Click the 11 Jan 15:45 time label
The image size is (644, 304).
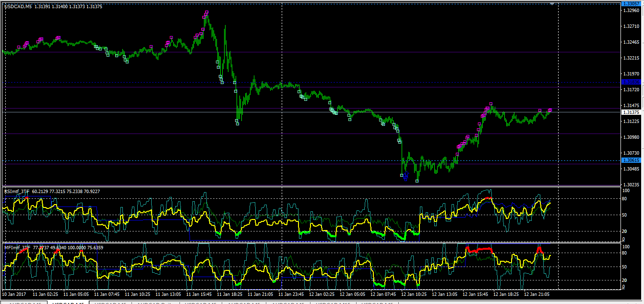tap(200, 293)
